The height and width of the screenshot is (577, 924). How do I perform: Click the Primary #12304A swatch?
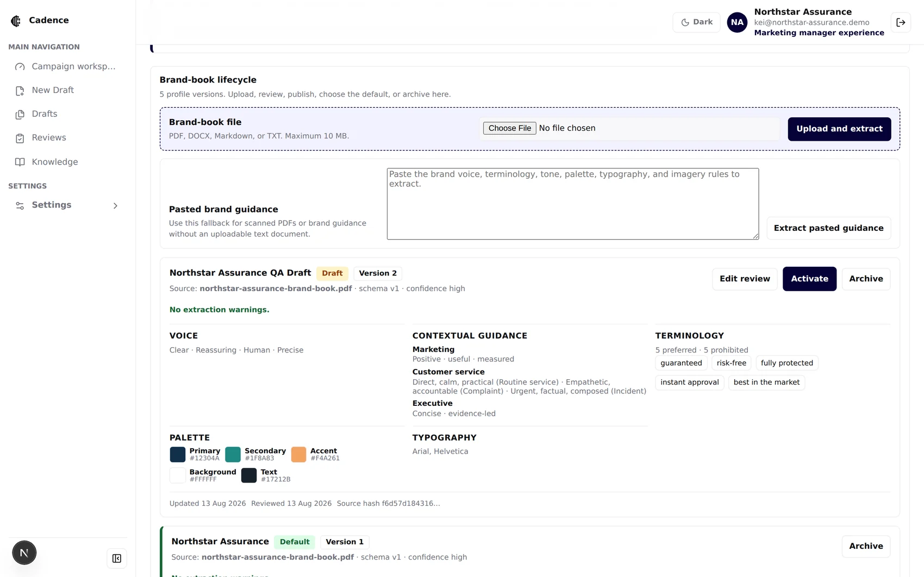(x=177, y=454)
